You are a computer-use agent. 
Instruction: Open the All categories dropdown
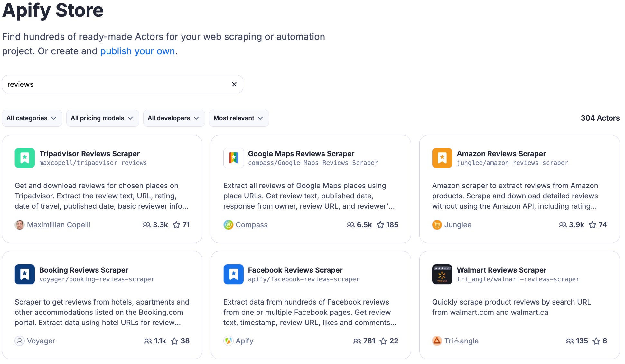(x=32, y=118)
